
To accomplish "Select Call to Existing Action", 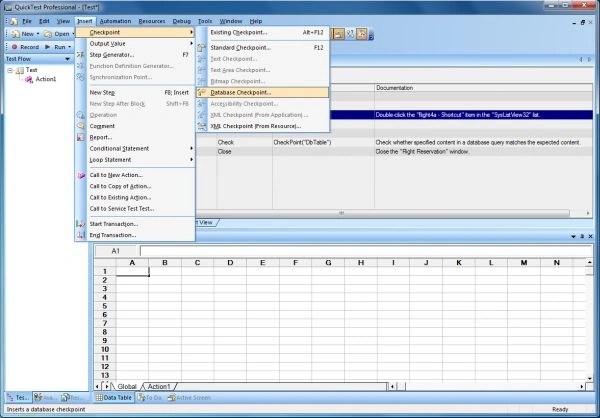I will (135, 198).
